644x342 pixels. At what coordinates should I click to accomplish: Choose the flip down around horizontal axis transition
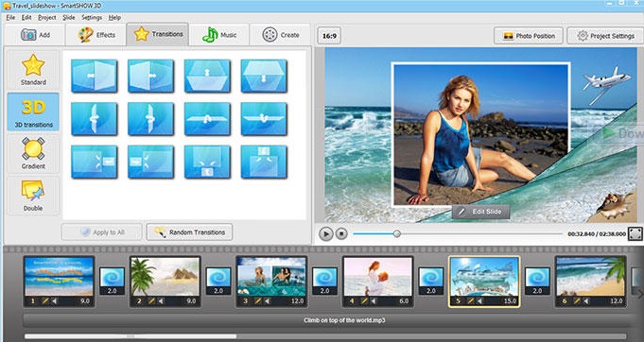coord(264,118)
